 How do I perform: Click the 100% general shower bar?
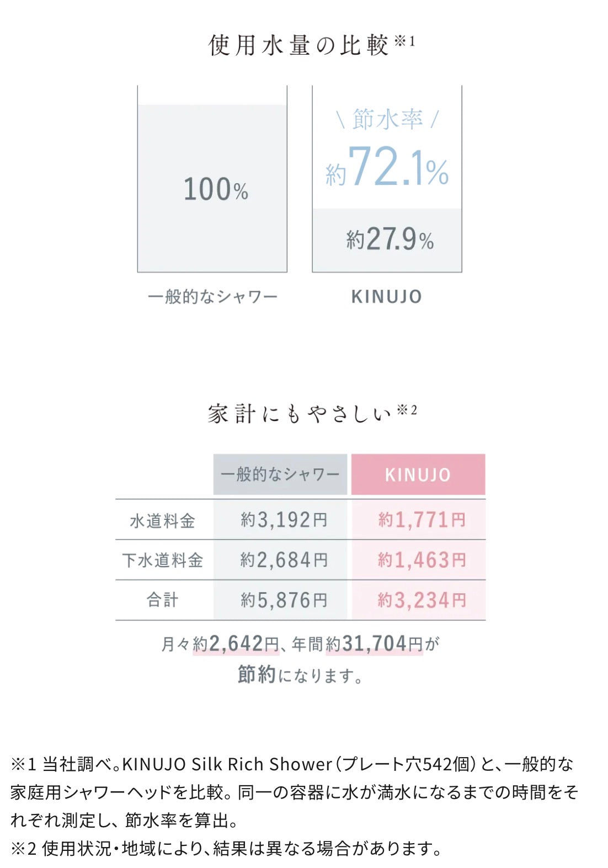pos(212,189)
